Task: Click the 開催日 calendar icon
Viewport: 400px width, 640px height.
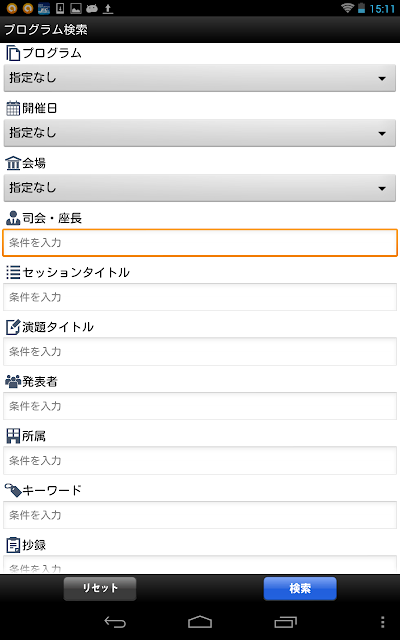Action: 13,108
